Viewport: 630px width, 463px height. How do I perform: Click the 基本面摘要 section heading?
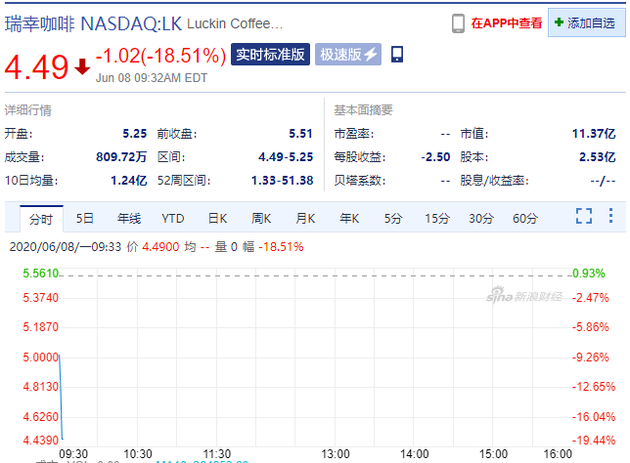(x=363, y=110)
